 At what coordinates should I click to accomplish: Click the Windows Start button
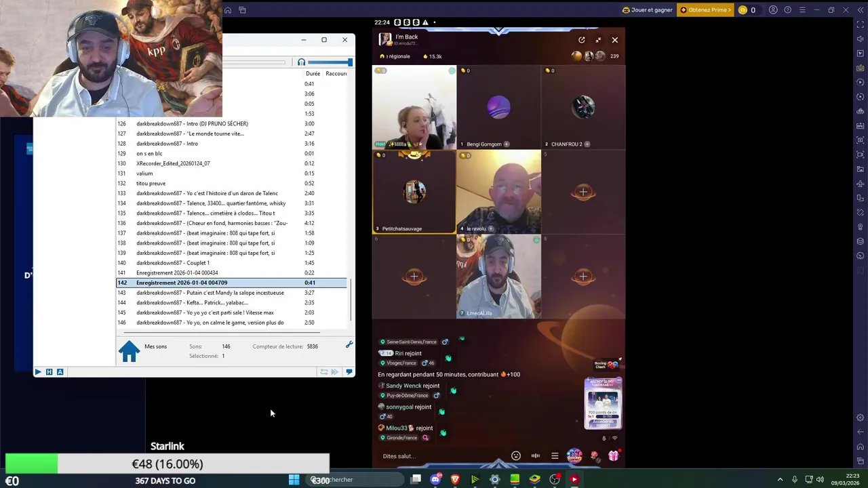coord(294,479)
